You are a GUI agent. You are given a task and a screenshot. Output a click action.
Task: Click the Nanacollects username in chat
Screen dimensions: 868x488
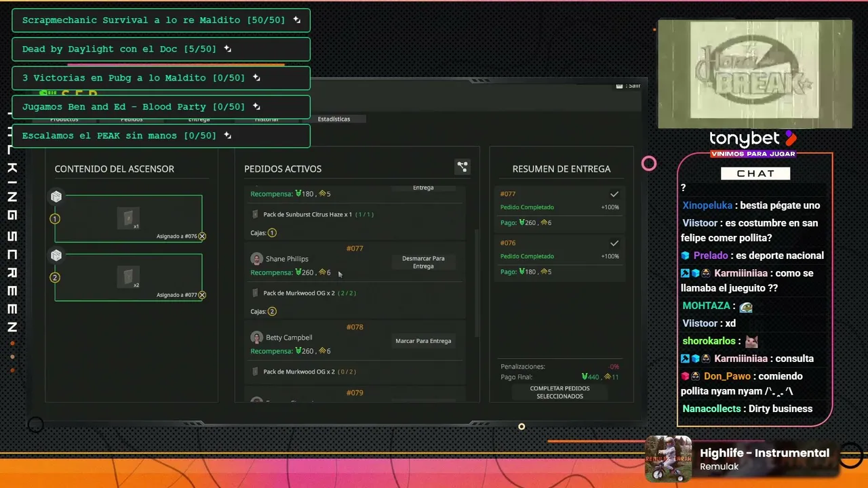[711, 409]
